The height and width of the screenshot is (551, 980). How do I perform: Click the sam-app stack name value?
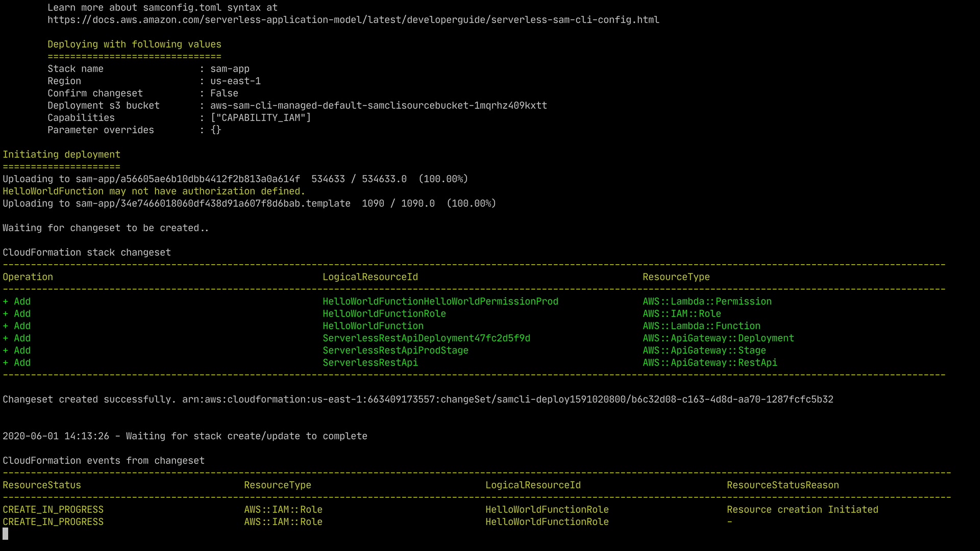(230, 69)
